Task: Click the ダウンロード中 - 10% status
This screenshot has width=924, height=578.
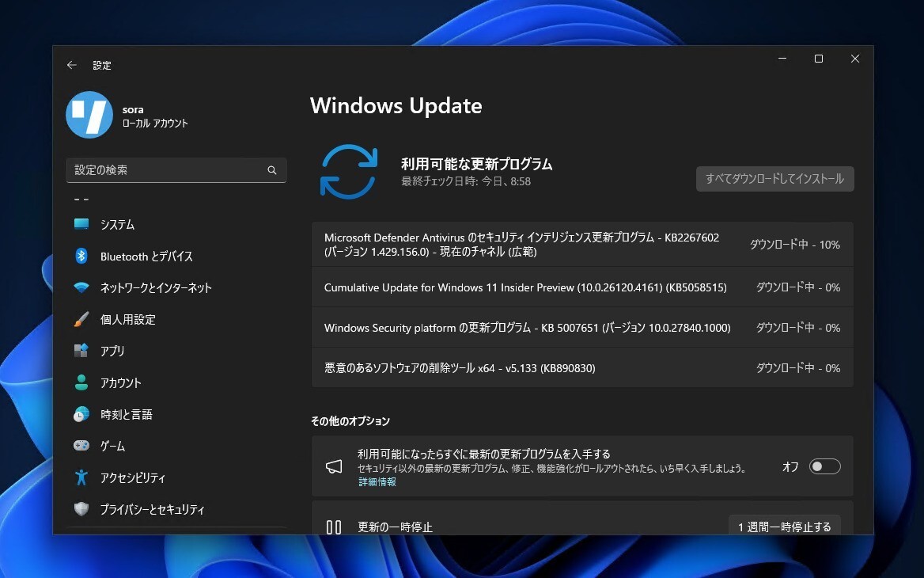Action: (795, 244)
